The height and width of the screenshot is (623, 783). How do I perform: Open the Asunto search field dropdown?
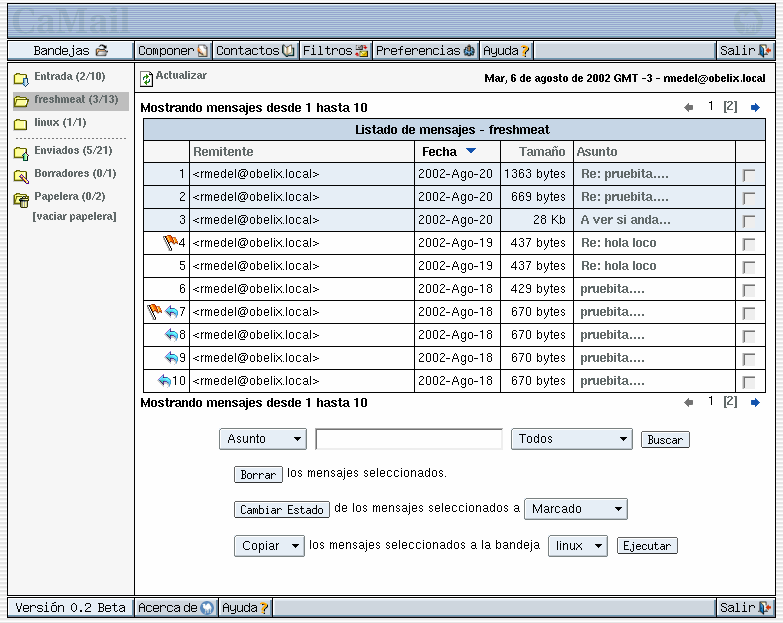263,439
